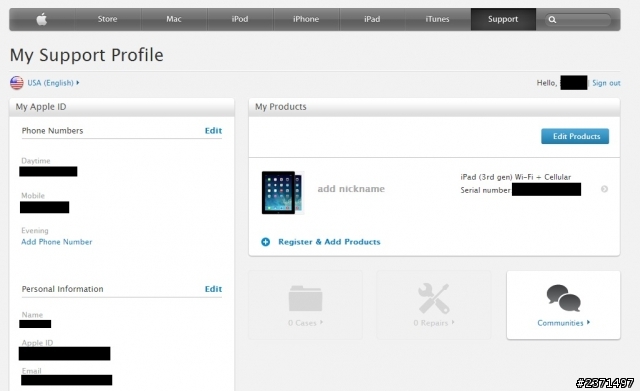Open the Communities link
640x391 pixels.
(563, 323)
